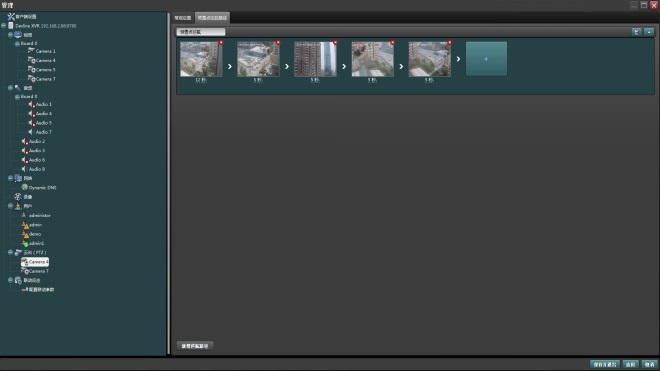Select Camera 1 under the video Board 0
Viewport: 660px width, 371px height.
tap(45, 51)
